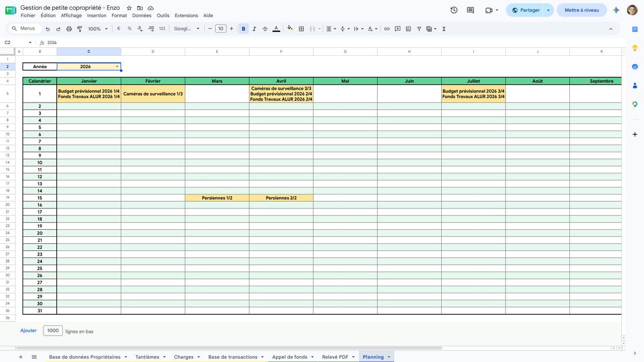The image size is (644, 362).
Task: Open the font family dropdown
Action: [187, 29]
